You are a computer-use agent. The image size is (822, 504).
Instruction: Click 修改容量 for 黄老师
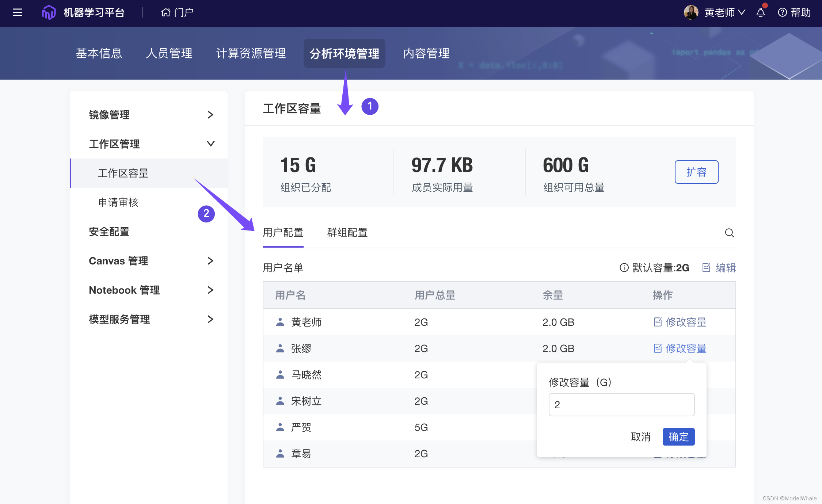click(x=680, y=322)
